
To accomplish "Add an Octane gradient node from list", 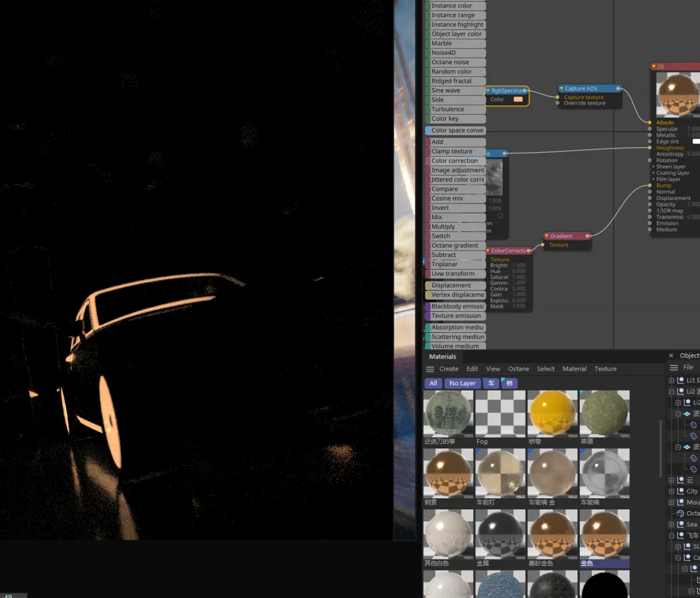I will click(x=456, y=245).
